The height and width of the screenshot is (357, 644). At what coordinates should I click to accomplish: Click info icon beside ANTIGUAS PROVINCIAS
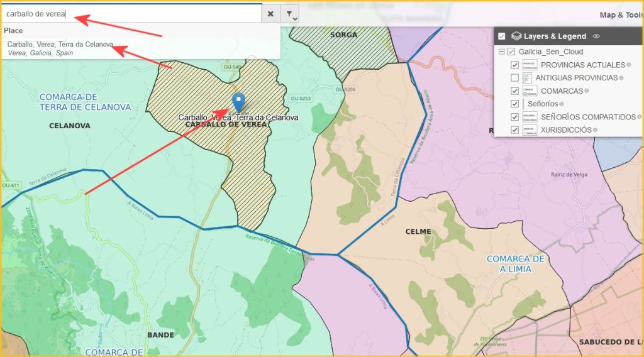coord(621,78)
